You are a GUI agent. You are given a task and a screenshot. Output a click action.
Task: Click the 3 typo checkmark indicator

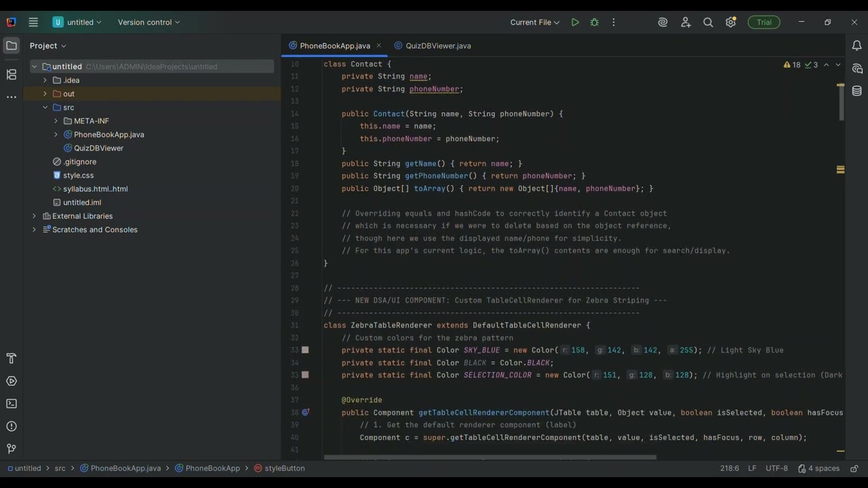coord(811,65)
